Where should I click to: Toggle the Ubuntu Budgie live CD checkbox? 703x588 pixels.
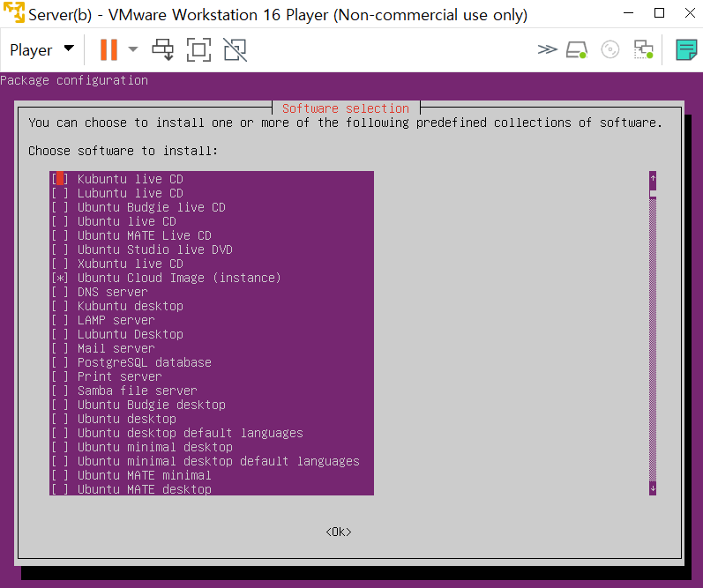pos(60,207)
